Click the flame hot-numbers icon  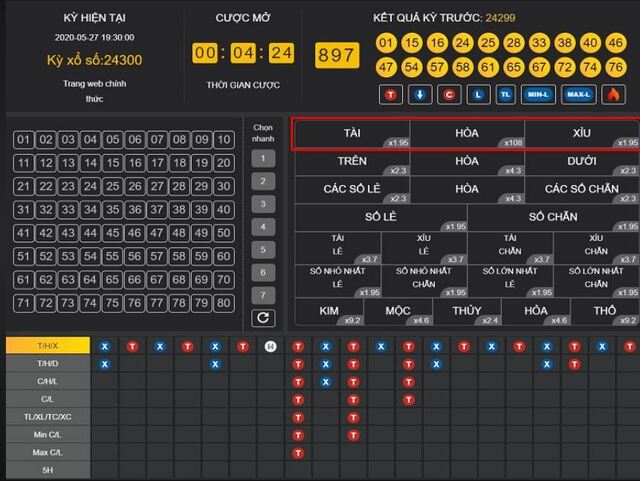click(612, 95)
